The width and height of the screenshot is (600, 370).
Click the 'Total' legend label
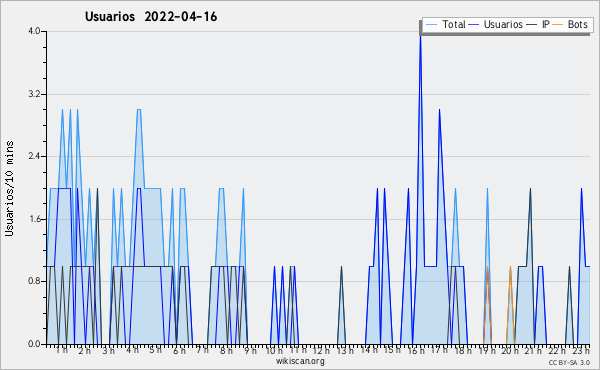[454, 24]
